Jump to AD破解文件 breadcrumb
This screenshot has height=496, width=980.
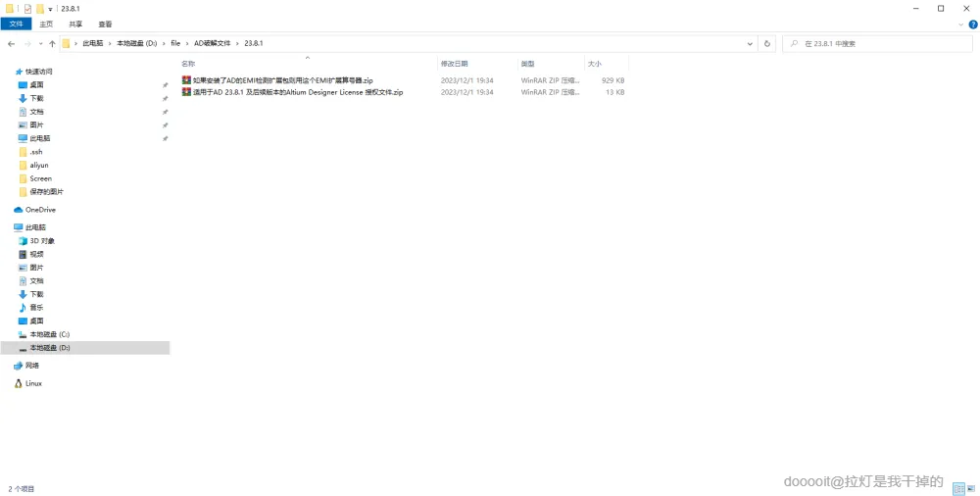(x=212, y=43)
